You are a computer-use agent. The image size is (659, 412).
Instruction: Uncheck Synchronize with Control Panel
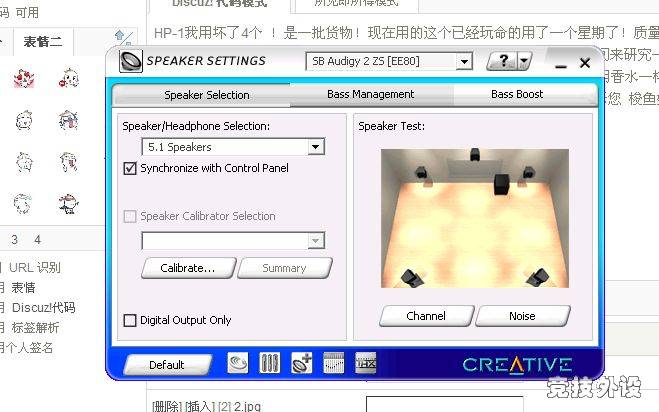[129, 168]
